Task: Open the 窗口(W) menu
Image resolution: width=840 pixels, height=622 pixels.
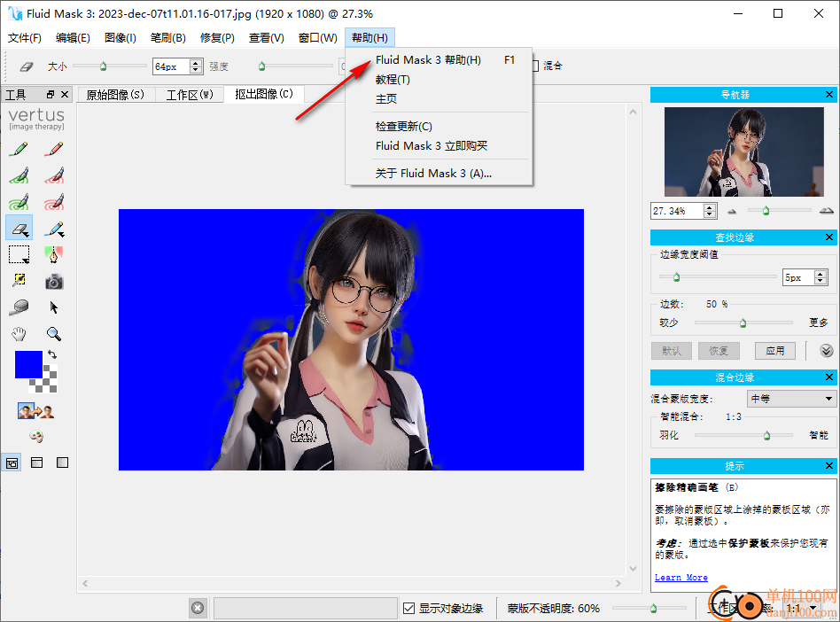Action: pos(318,38)
